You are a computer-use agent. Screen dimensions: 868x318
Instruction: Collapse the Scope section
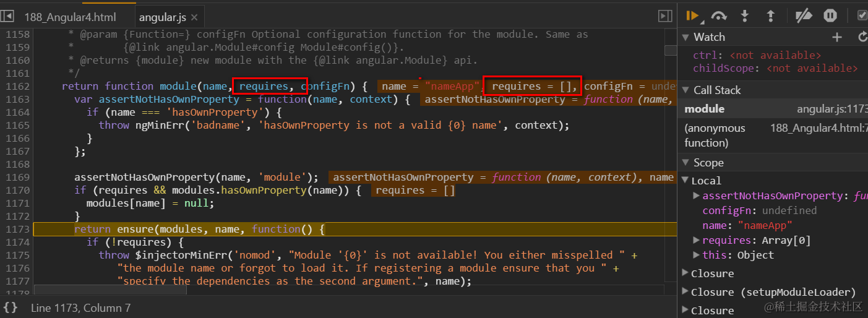685,163
